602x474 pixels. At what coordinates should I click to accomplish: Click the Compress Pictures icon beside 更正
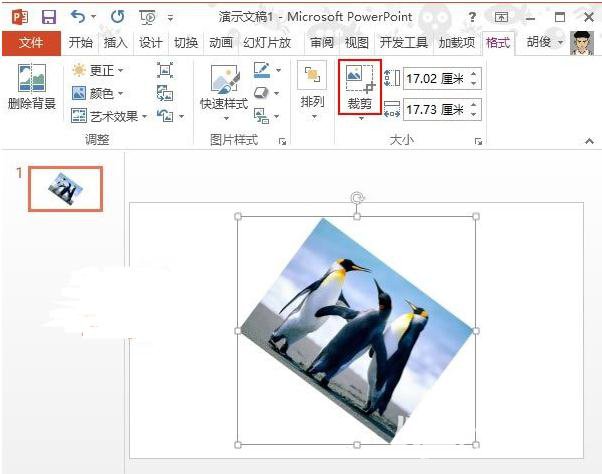[165, 70]
